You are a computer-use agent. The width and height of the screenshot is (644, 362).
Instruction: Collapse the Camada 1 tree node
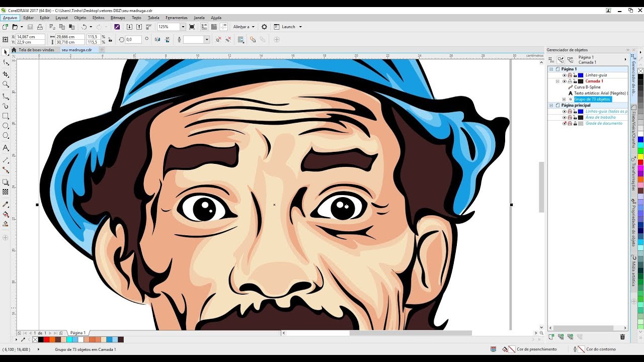click(557, 81)
